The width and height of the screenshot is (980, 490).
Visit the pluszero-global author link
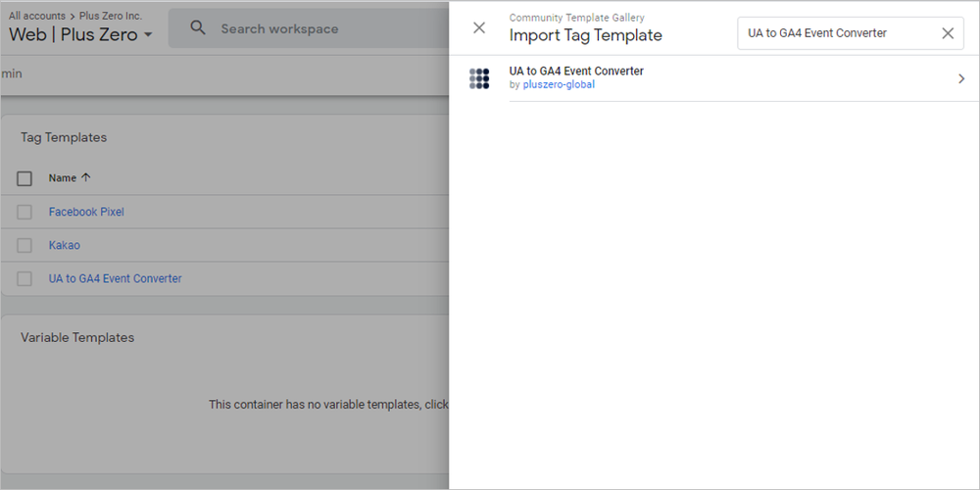(559, 85)
